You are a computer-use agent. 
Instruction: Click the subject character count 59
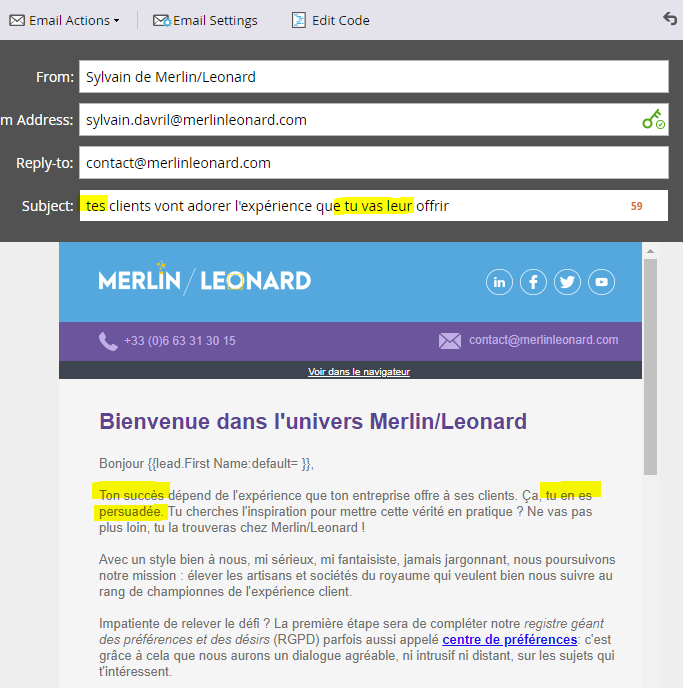(637, 206)
